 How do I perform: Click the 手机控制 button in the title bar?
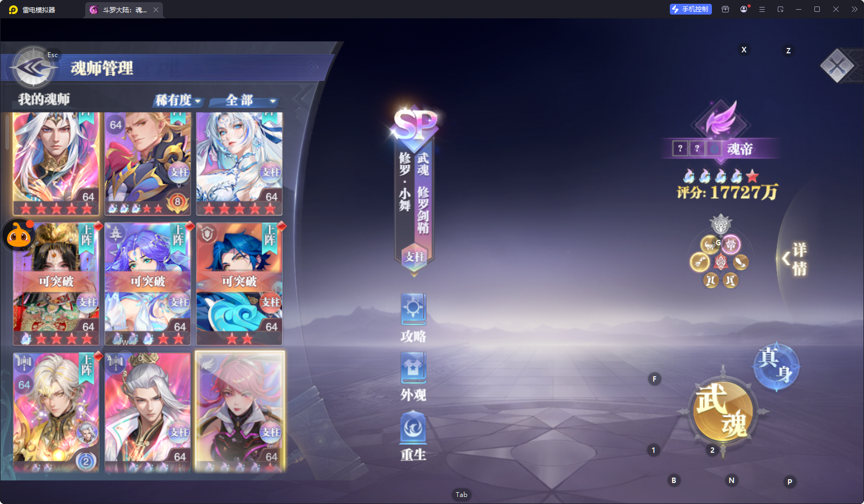(x=691, y=9)
